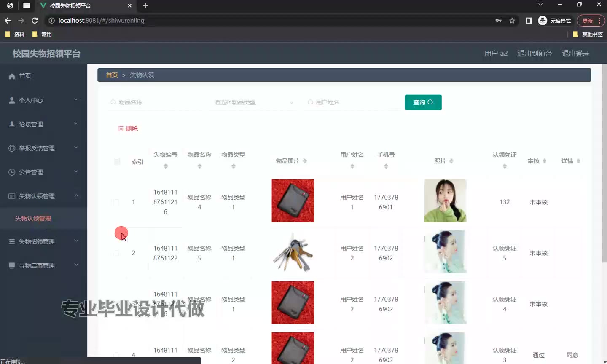The width and height of the screenshot is (607, 364).
Task: Expand the 个人中心 menu chevron
Action: click(x=76, y=100)
